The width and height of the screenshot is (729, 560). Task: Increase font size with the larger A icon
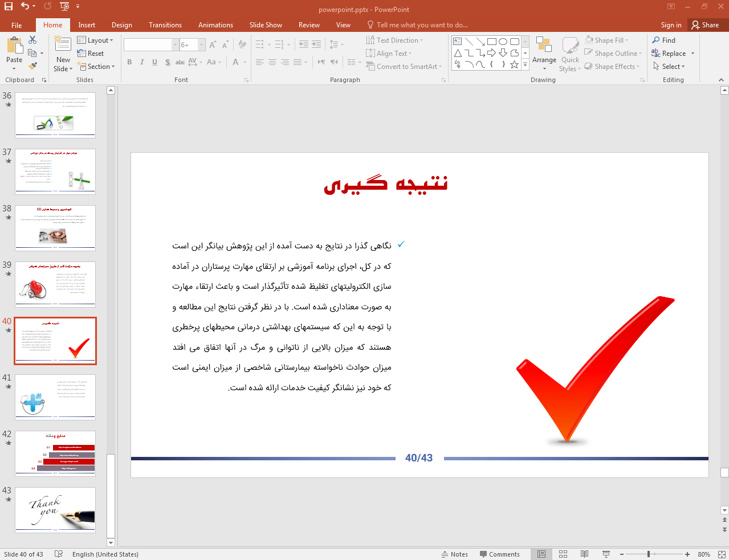pyautogui.click(x=213, y=44)
